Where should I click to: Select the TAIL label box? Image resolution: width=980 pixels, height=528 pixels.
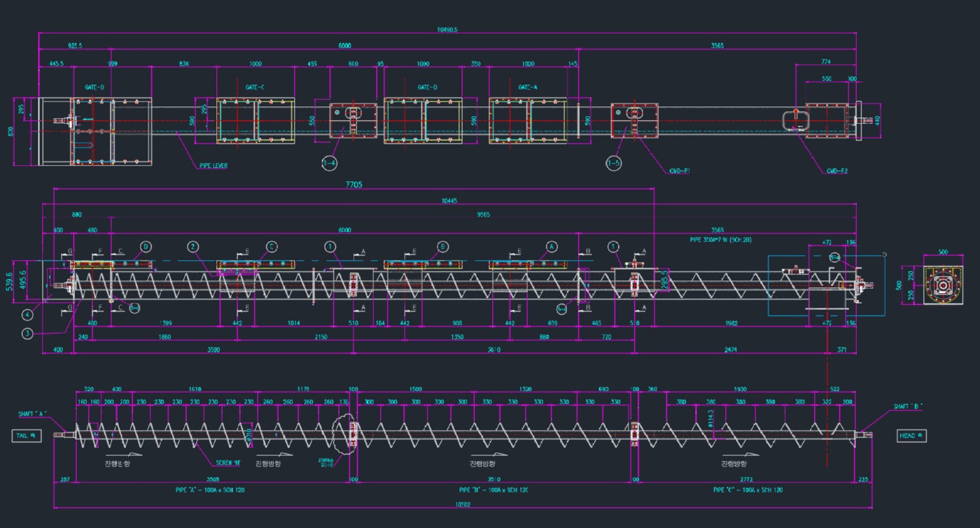click(27, 436)
